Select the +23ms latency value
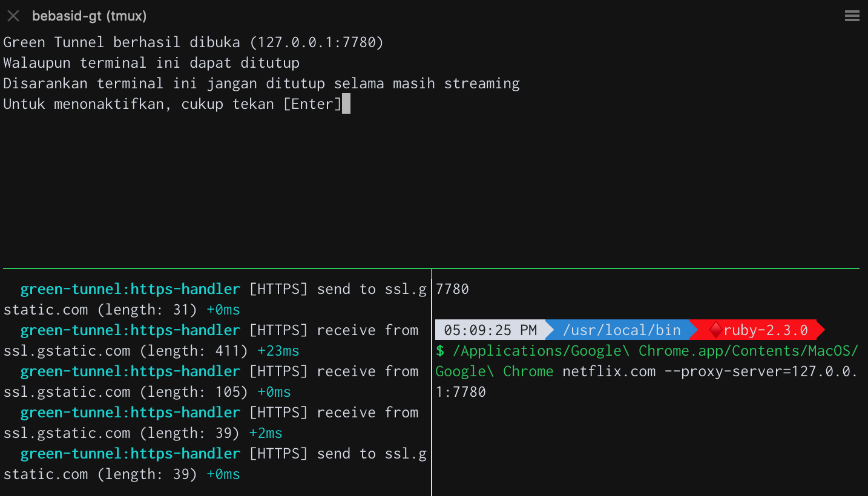 tap(278, 350)
